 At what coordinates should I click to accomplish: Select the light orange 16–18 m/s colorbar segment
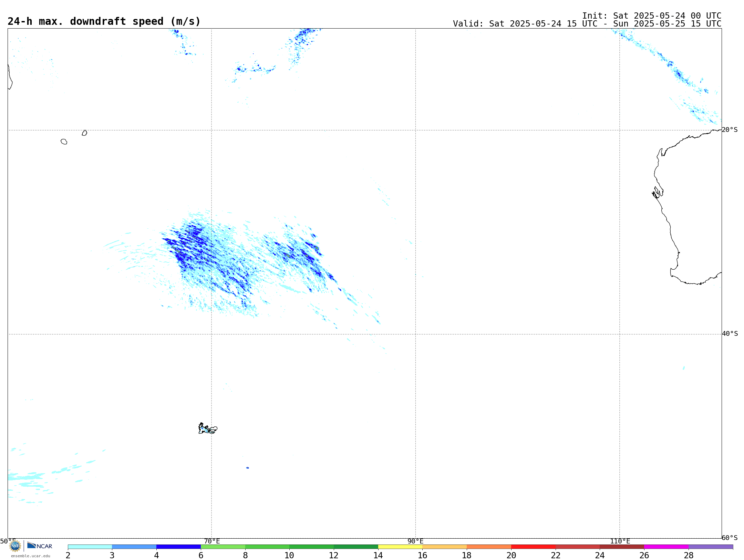pos(445,547)
